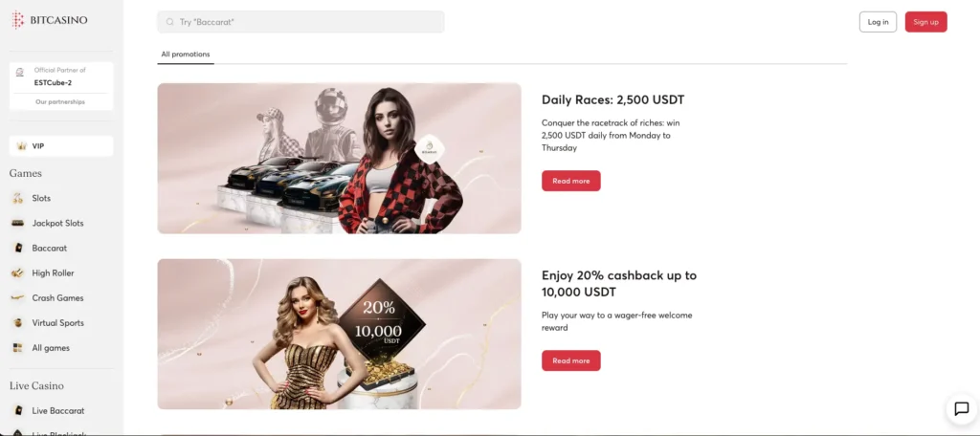Image resolution: width=980 pixels, height=436 pixels.
Task: Open Virtual Sports via its icon
Action: 18,323
